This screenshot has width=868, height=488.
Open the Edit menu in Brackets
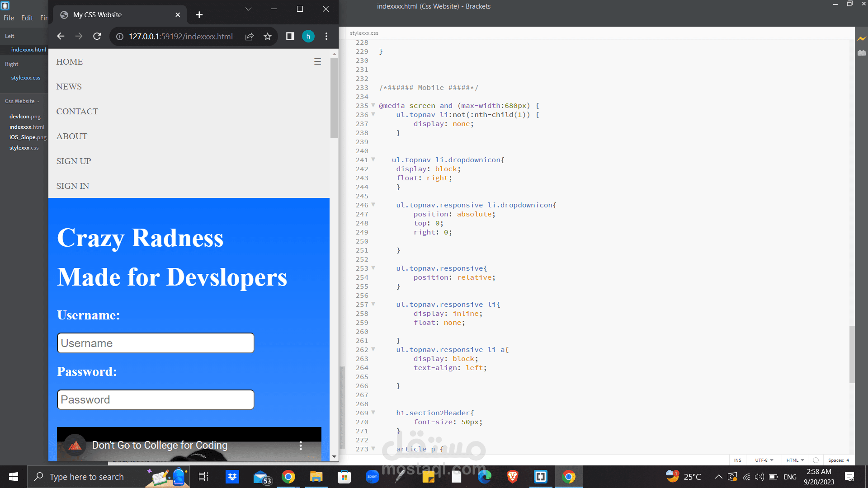click(x=27, y=18)
